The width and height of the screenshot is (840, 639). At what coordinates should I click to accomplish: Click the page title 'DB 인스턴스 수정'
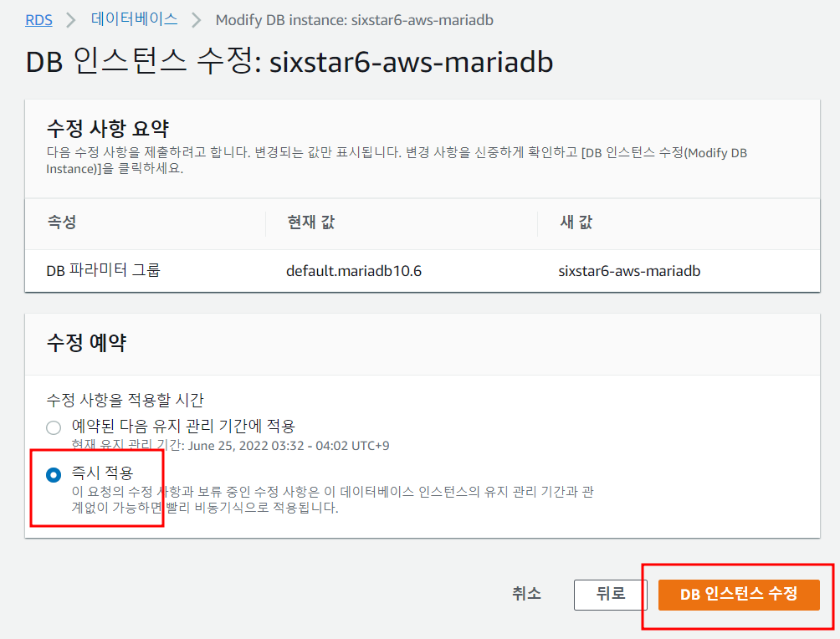(289, 63)
